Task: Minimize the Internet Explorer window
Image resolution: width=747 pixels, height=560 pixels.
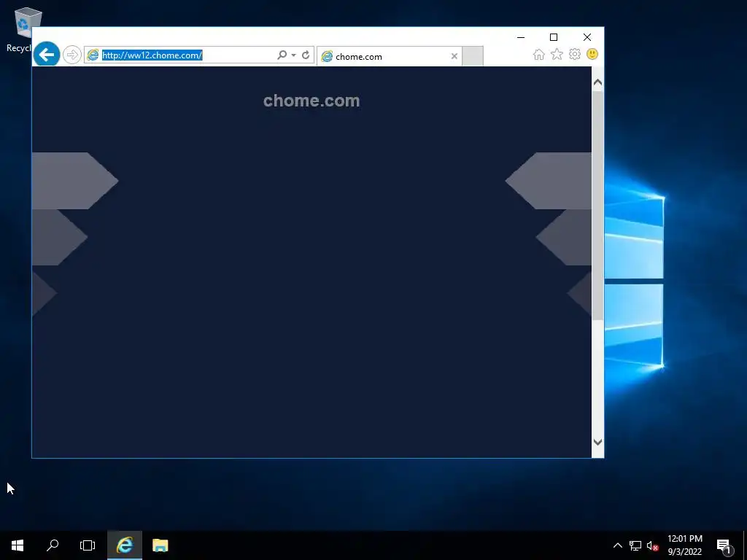Action: point(521,37)
